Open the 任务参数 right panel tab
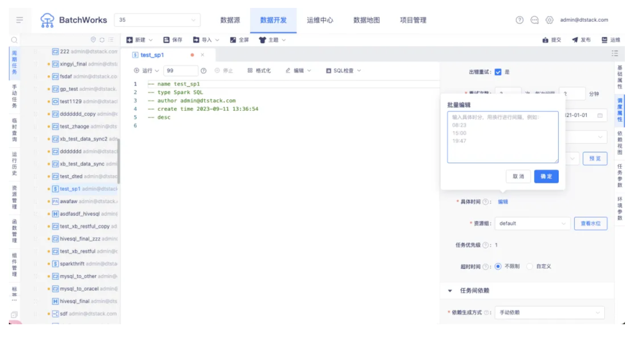 point(620,176)
